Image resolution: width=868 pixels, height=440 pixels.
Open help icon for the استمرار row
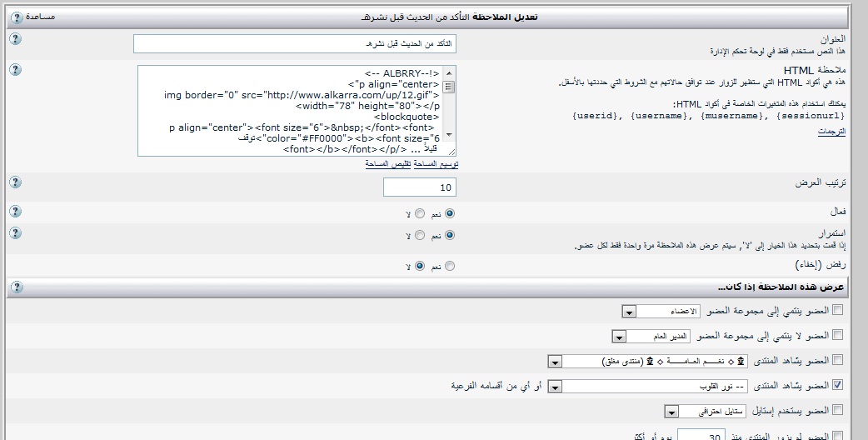click(14, 234)
